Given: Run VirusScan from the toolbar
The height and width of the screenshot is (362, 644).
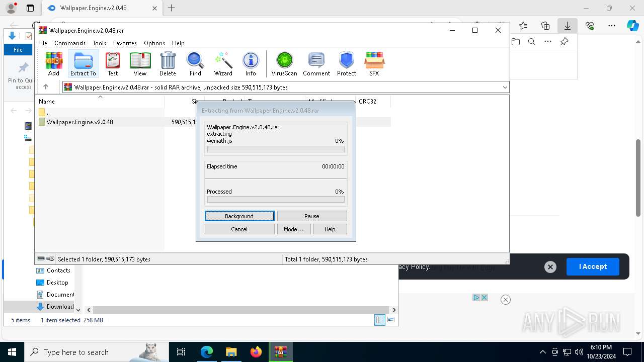Looking at the screenshot, I should (284, 63).
